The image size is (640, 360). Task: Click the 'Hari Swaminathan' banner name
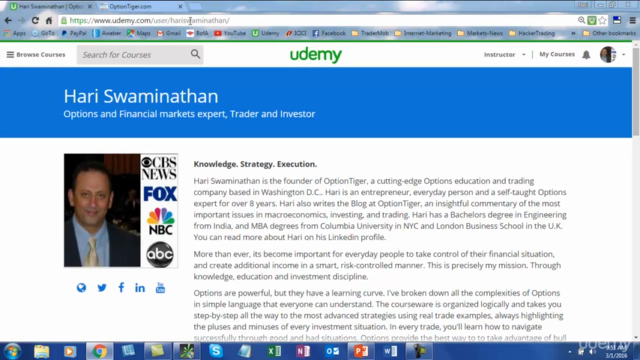click(x=141, y=96)
